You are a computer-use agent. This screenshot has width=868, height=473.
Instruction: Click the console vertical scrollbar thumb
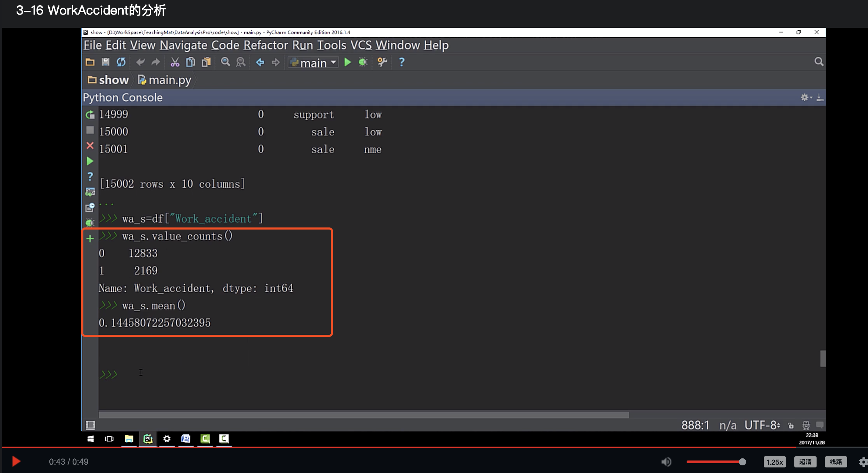pos(823,358)
